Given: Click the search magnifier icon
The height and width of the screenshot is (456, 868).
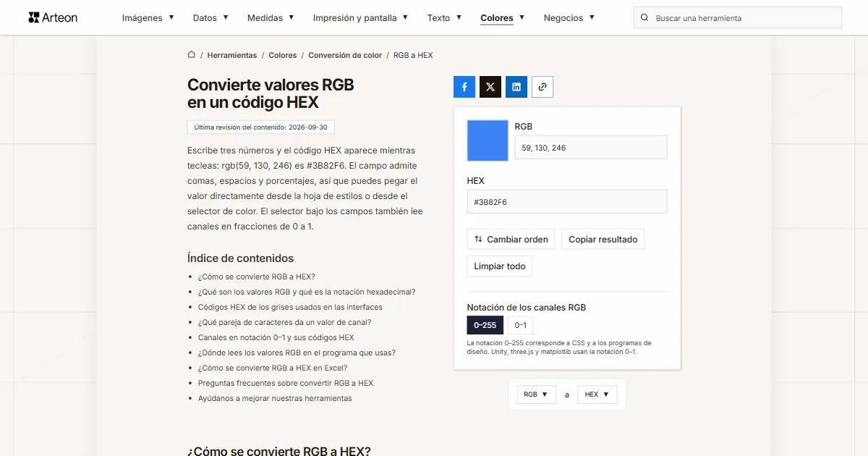Looking at the screenshot, I should point(645,18).
